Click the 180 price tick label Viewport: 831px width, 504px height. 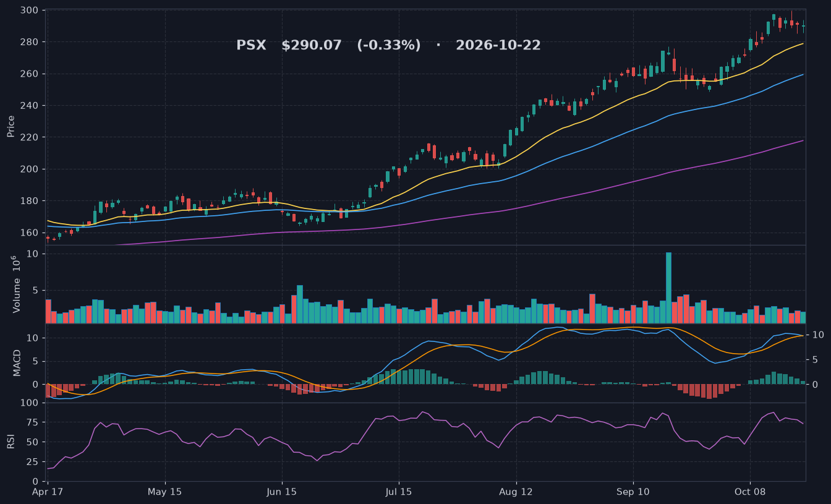click(x=29, y=201)
